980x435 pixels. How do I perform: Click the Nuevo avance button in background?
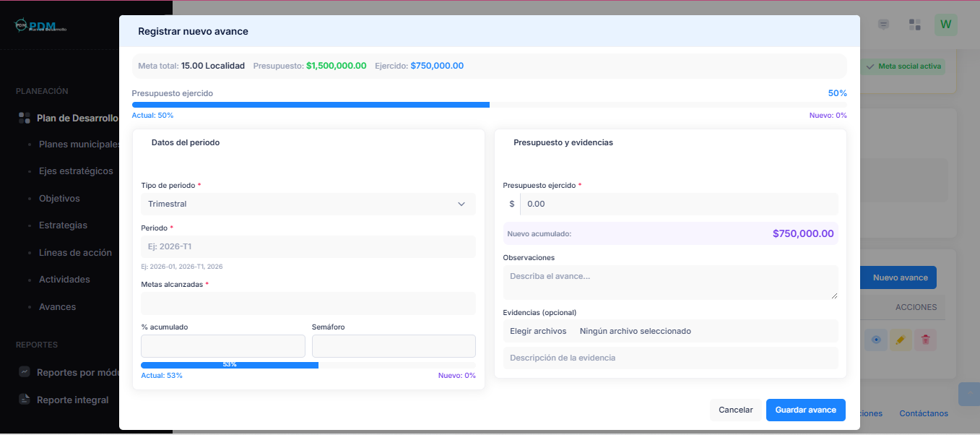click(x=899, y=277)
